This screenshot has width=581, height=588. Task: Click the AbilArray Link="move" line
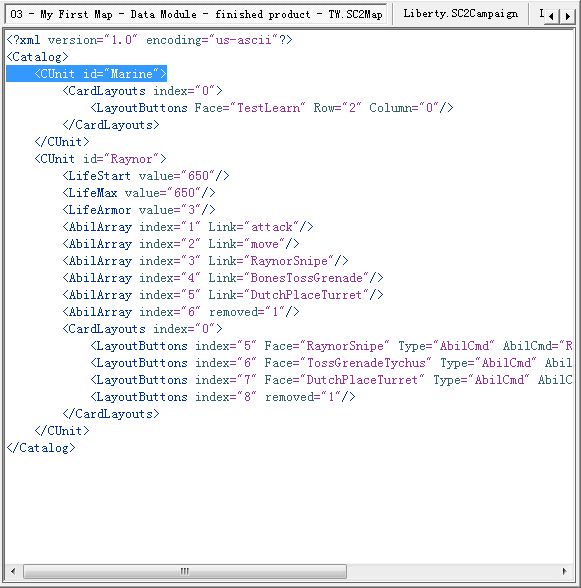[x=181, y=244]
